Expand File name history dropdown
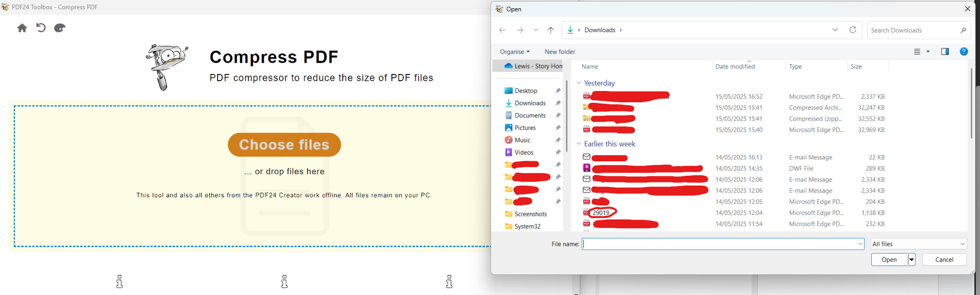 pyautogui.click(x=860, y=244)
